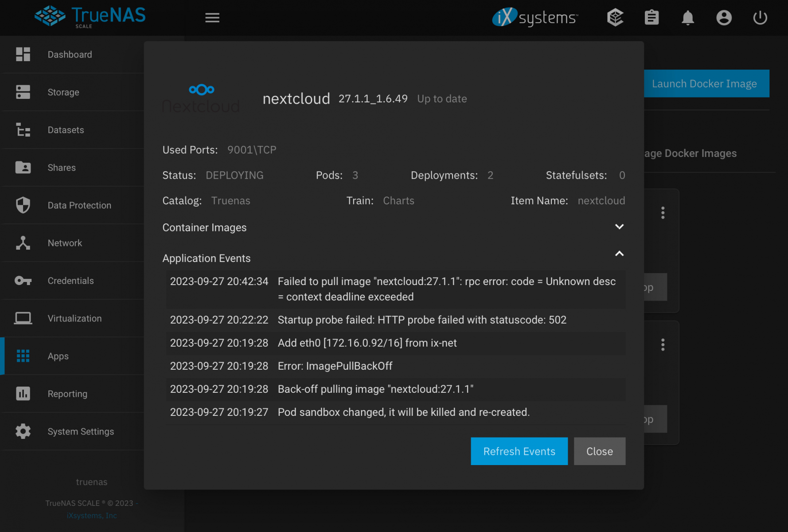
Task: Open upper app card three-dot menu
Action: click(663, 213)
